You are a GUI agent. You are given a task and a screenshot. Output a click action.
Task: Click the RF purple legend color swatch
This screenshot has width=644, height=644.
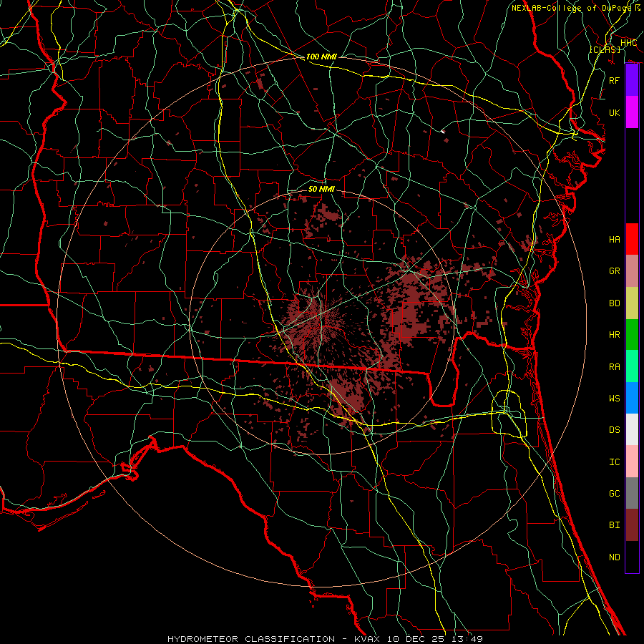pyautogui.click(x=632, y=80)
